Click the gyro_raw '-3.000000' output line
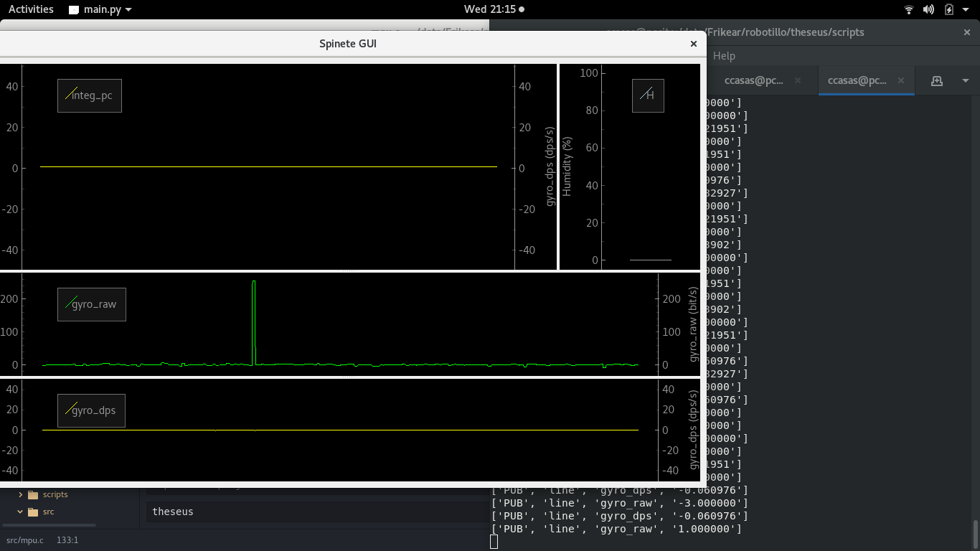Image resolution: width=980 pixels, height=551 pixels. [x=620, y=503]
